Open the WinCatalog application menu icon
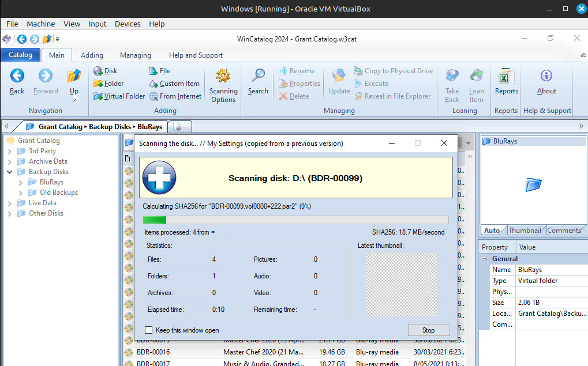Viewport: 588px width, 366px height. click(x=7, y=39)
